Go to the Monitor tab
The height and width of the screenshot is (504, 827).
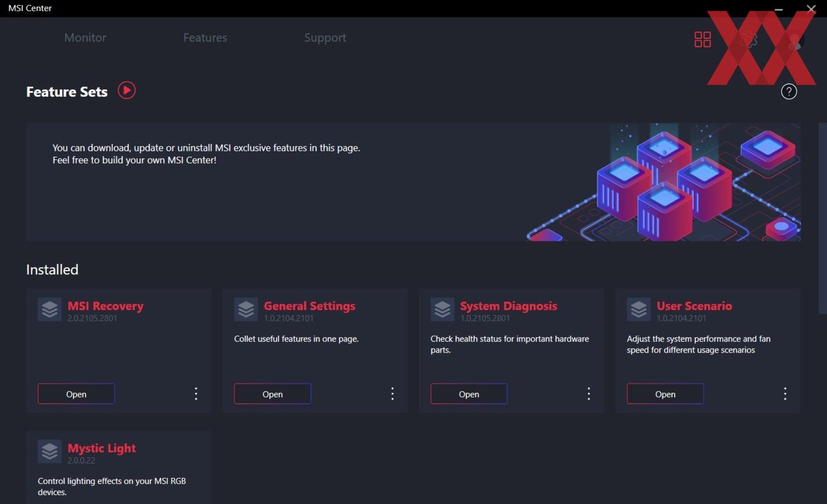pos(85,38)
